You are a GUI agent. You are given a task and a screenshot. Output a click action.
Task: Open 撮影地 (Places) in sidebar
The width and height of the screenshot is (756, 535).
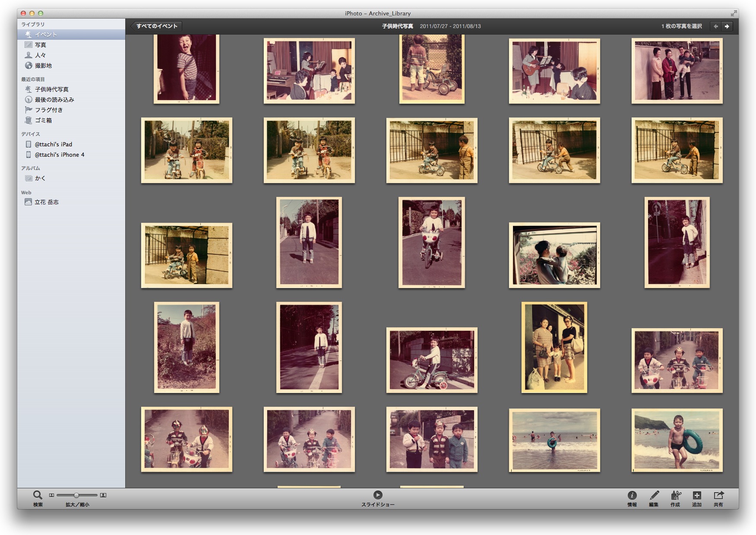[x=43, y=66]
